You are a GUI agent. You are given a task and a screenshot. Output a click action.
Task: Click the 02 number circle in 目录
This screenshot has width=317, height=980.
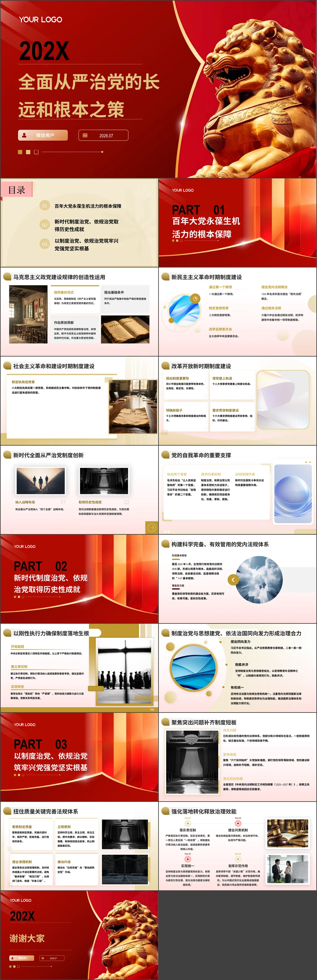[x=45, y=225]
